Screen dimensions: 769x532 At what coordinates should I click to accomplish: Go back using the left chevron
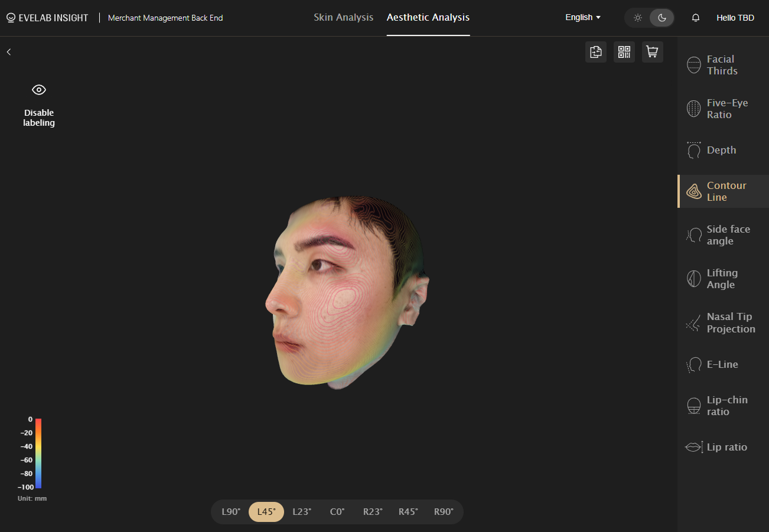(x=9, y=52)
